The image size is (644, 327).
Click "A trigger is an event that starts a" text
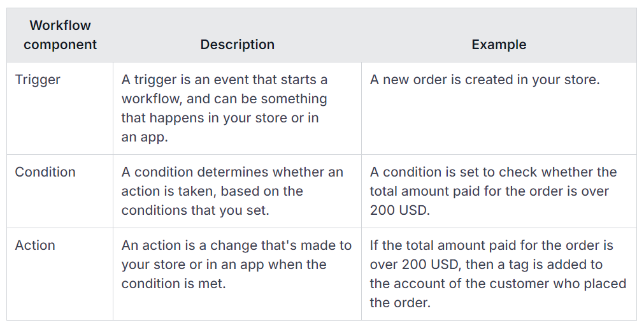pos(224,80)
